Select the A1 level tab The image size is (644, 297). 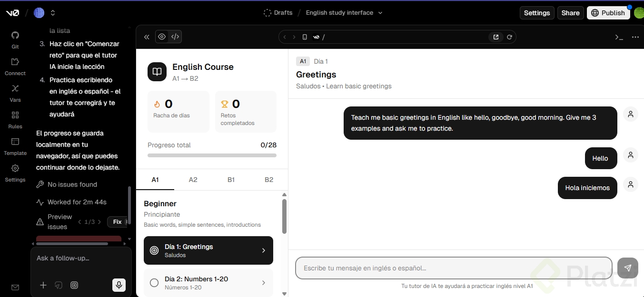pyautogui.click(x=155, y=180)
